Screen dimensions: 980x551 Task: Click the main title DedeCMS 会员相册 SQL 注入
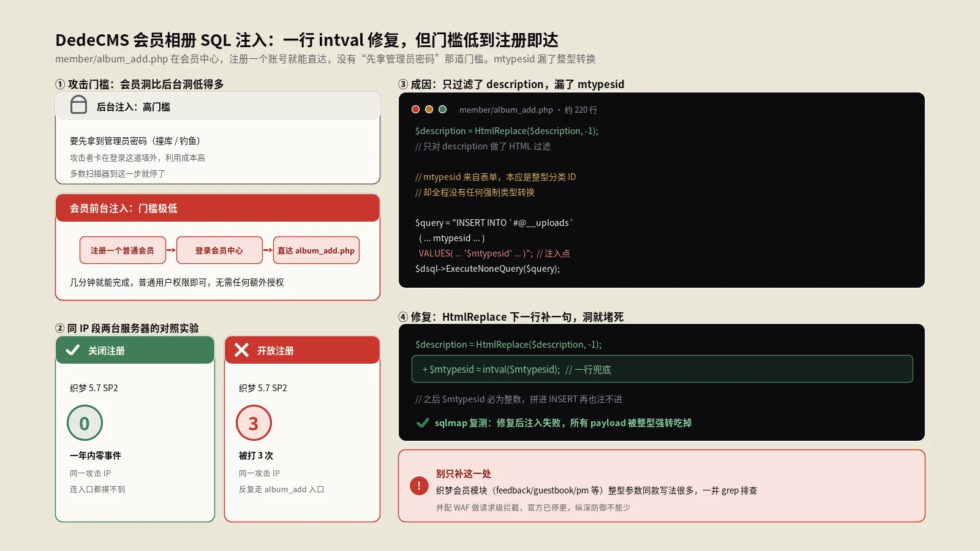306,40
